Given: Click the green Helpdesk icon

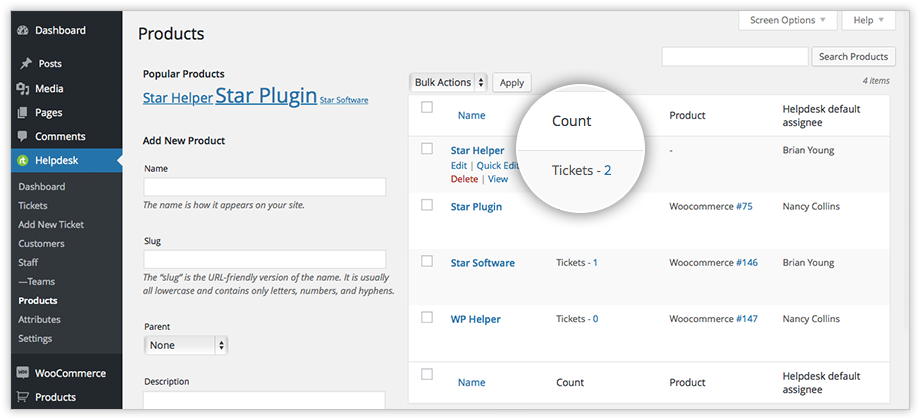Looking at the screenshot, I should tap(23, 161).
